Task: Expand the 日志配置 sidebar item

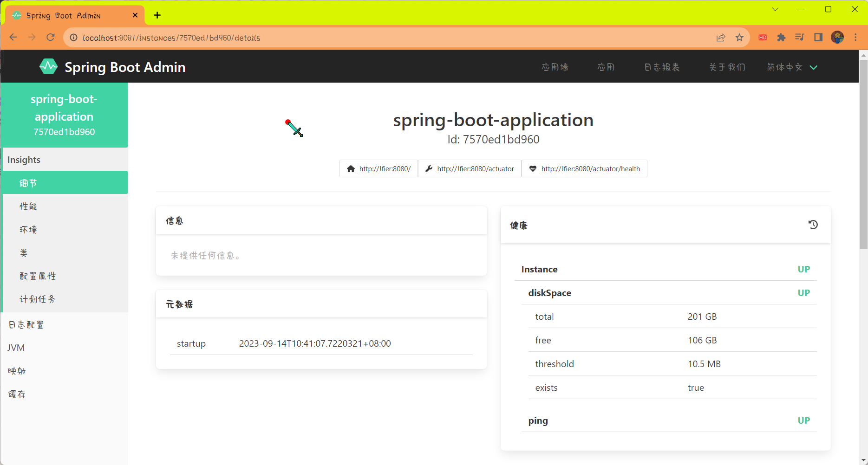Action: point(64,324)
